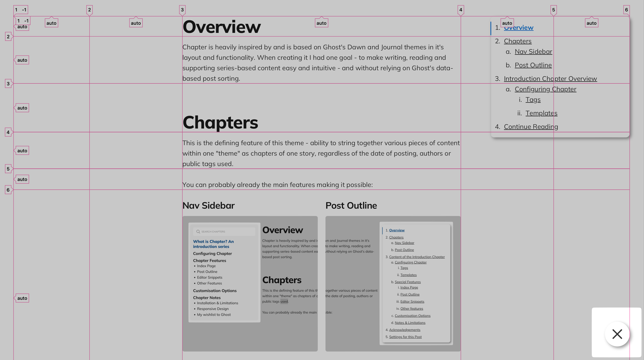Click the close button in bottom right
Image resolution: width=644 pixels, height=360 pixels.
point(617,334)
